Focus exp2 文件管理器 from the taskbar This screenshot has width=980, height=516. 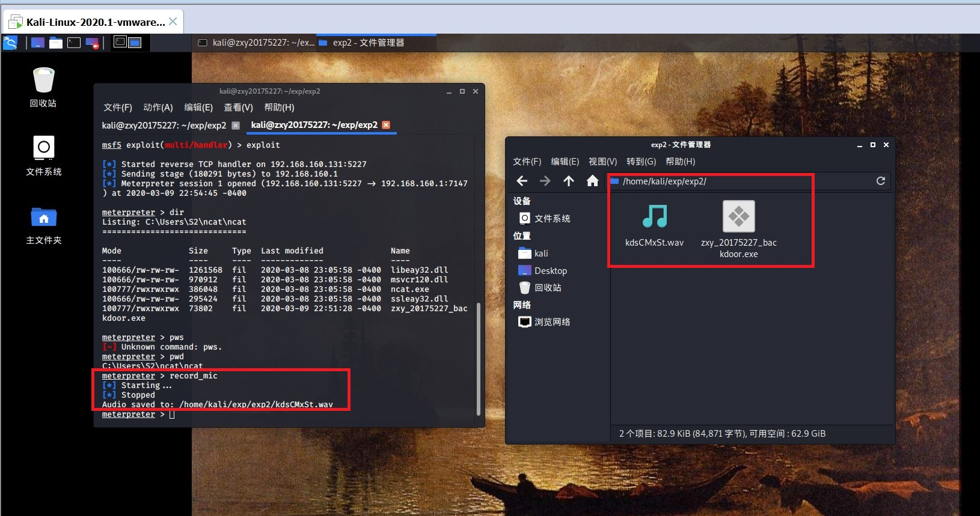[376, 43]
